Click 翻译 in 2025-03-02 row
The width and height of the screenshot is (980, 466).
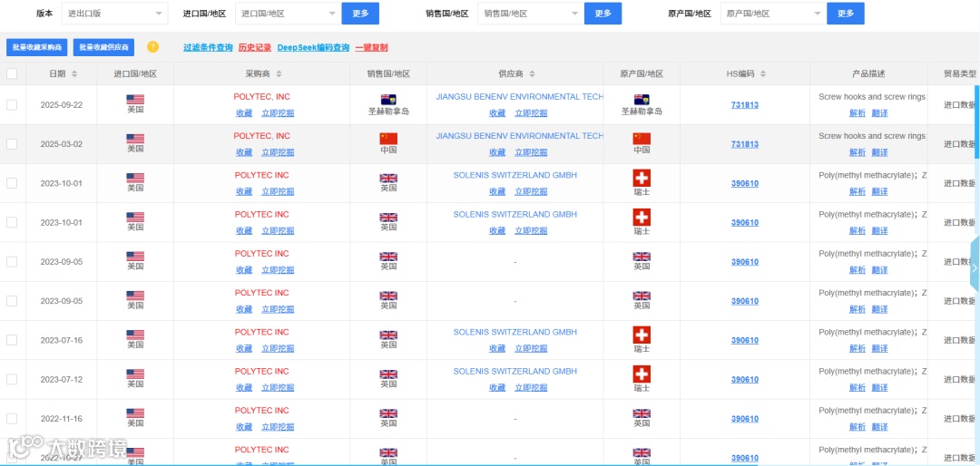click(880, 152)
